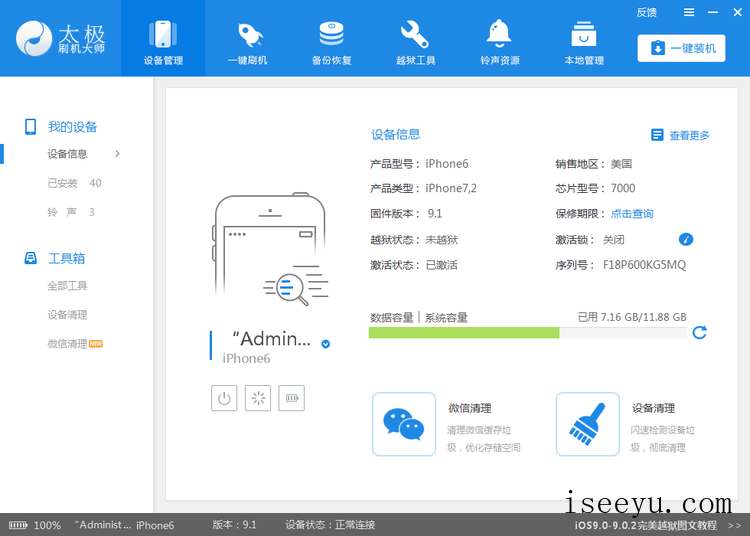The image size is (750, 536).
Task: Click serial number F18P600KG5MQ
Action: [x=644, y=265]
